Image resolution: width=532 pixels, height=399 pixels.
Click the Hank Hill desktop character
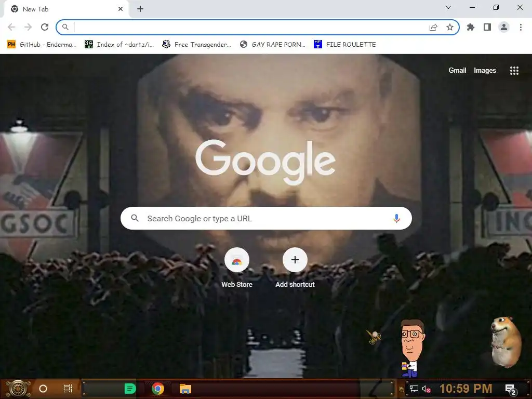[x=412, y=348]
